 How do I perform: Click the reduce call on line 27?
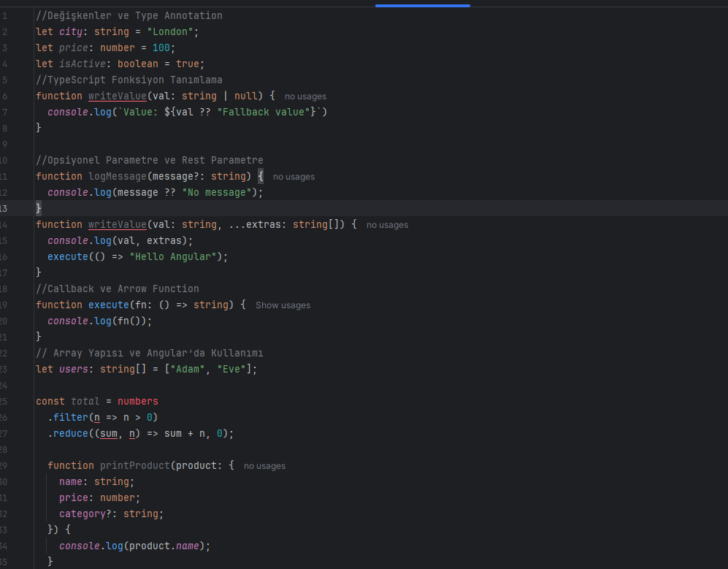(70, 433)
